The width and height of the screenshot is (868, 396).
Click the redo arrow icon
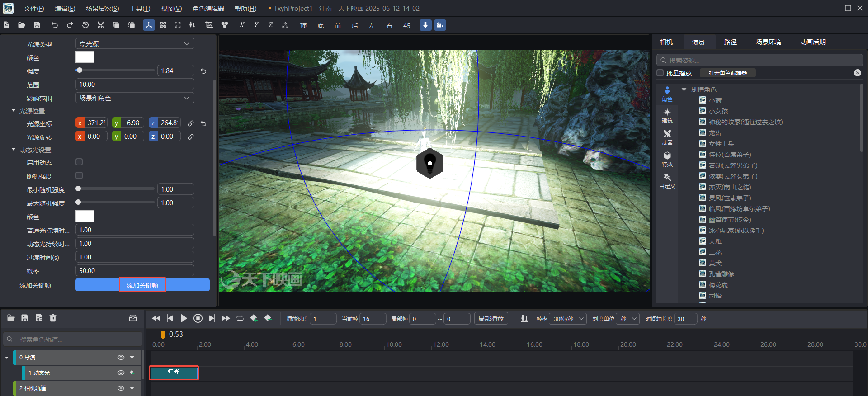[x=70, y=25]
